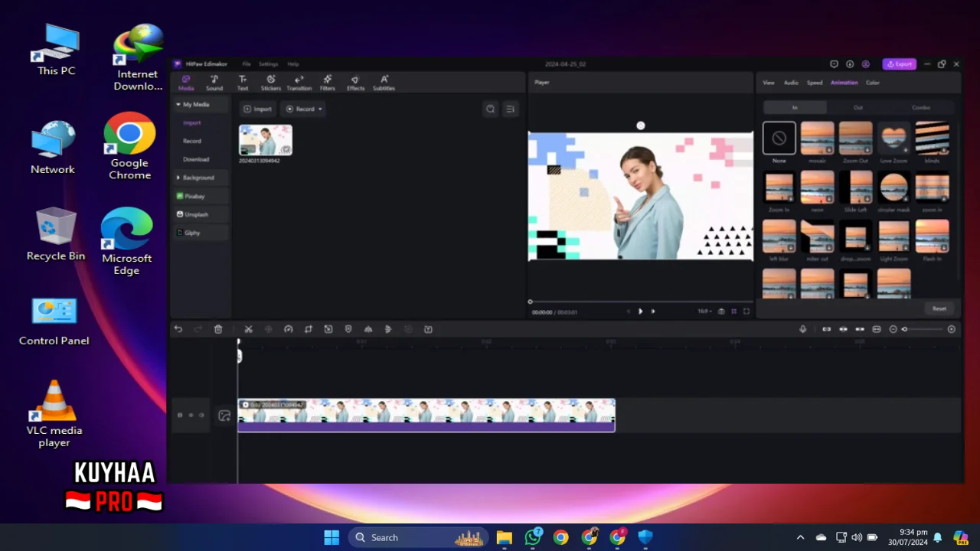
Task: Expand the Background section
Action: click(x=178, y=178)
